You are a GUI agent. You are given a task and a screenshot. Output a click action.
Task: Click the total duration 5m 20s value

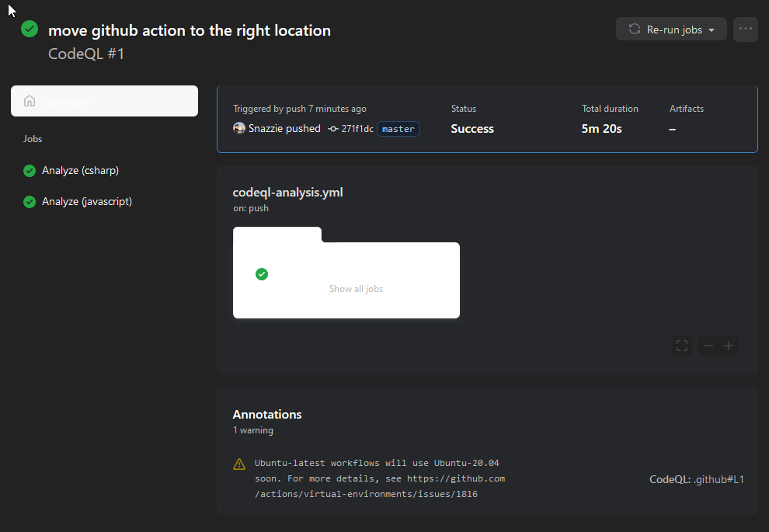pyautogui.click(x=602, y=129)
